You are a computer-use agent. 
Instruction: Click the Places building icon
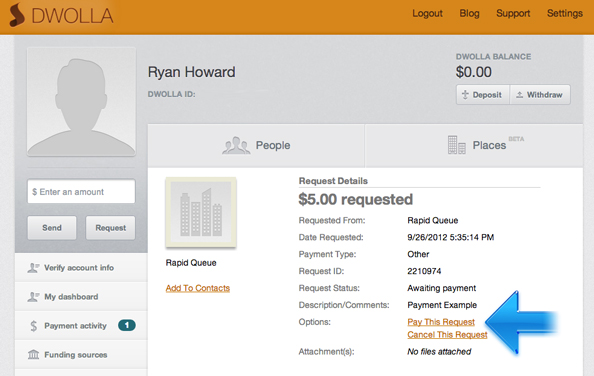[x=456, y=145]
